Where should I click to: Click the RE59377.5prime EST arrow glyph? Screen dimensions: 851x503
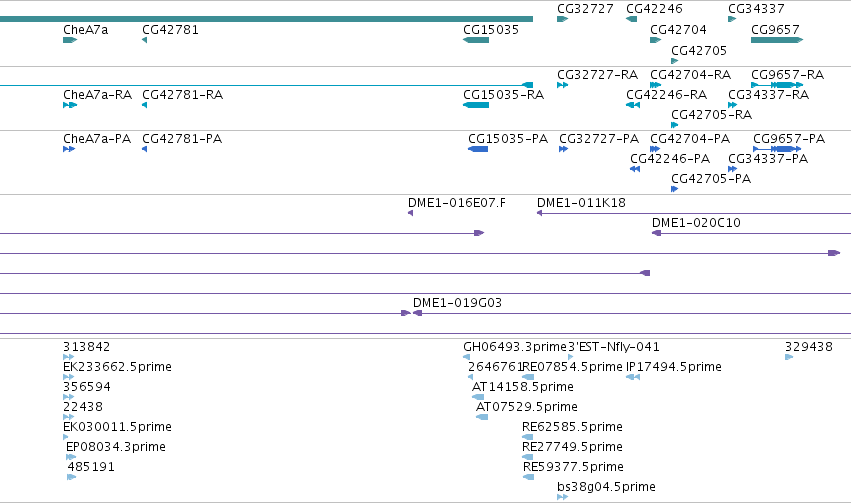point(528,477)
